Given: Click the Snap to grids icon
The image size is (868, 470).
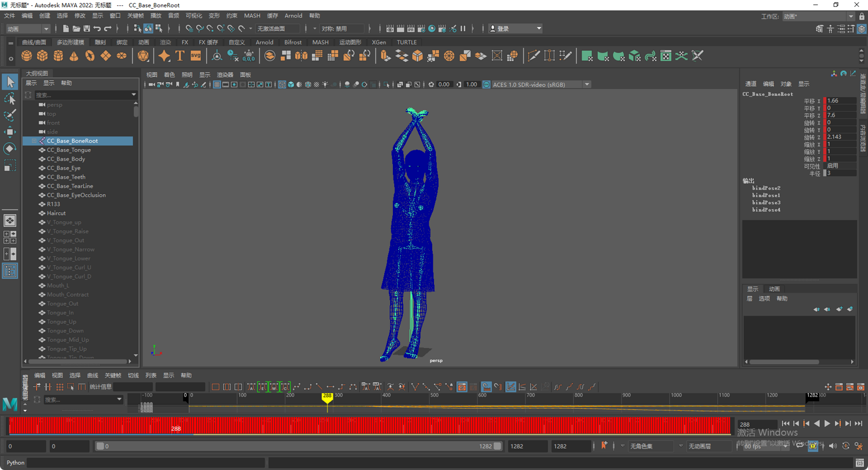Looking at the screenshot, I should [x=189, y=28].
